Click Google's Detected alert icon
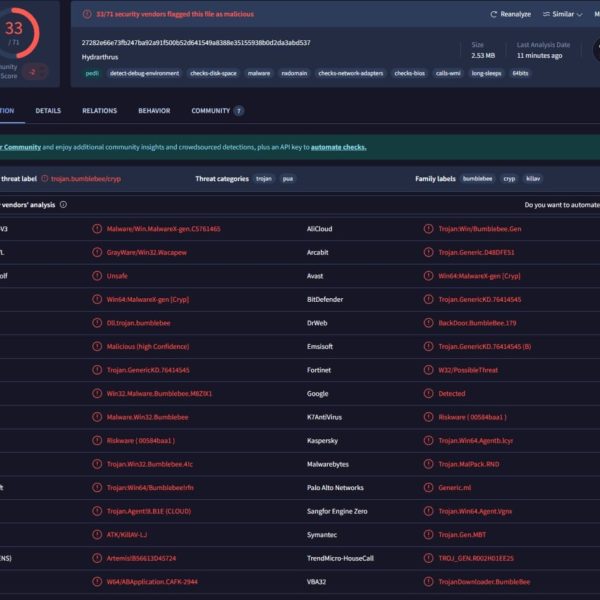The height and width of the screenshot is (600, 600). point(429,393)
